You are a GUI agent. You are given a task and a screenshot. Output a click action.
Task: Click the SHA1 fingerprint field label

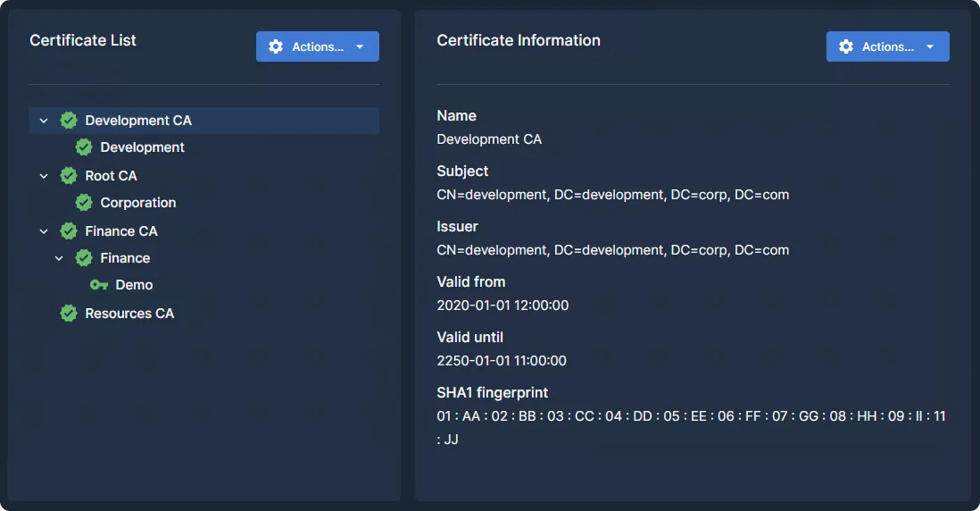tap(492, 392)
